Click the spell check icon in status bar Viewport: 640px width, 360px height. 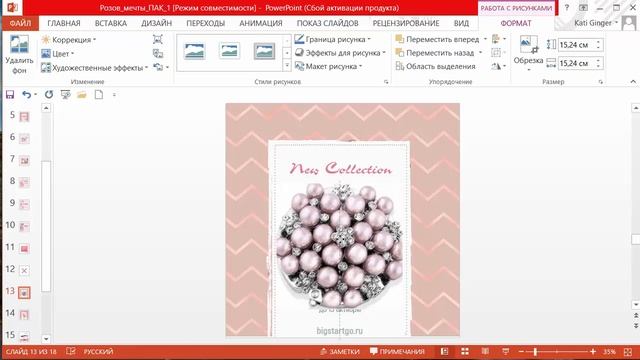[71, 351]
